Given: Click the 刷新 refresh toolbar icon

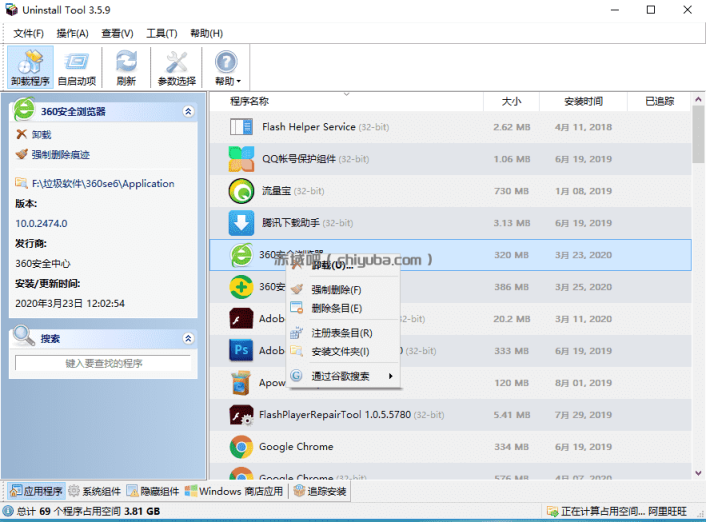Looking at the screenshot, I should tap(126, 67).
